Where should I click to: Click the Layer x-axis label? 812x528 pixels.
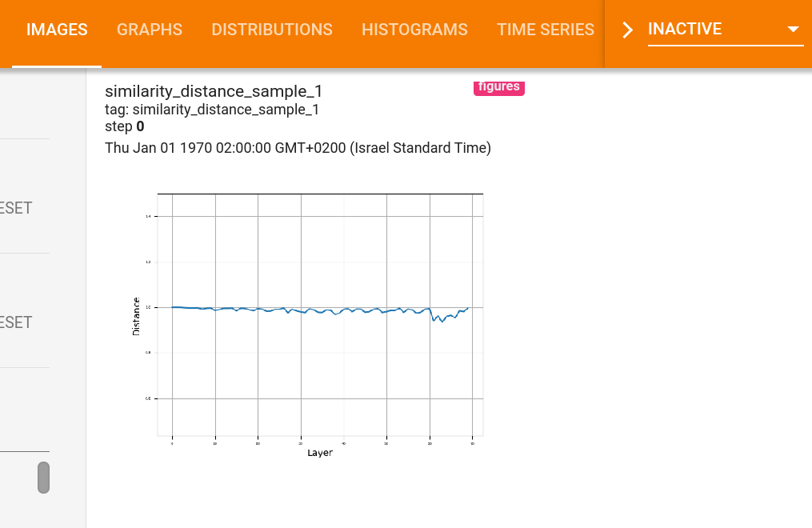pos(320,453)
